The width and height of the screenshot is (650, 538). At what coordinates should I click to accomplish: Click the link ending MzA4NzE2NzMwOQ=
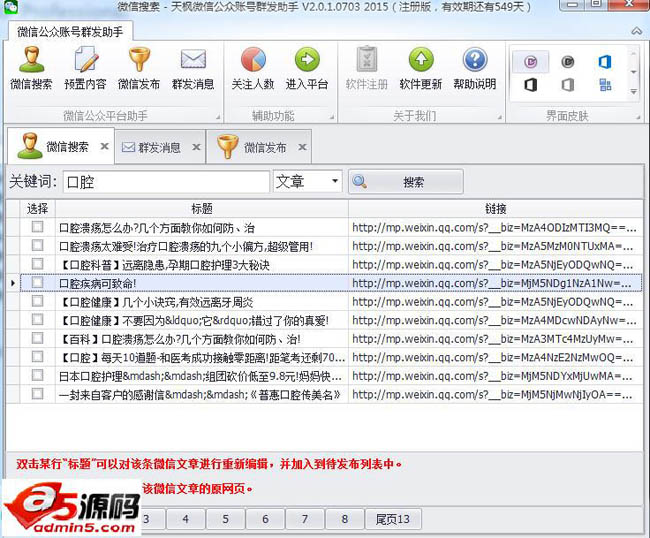click(x=493, y=357)
